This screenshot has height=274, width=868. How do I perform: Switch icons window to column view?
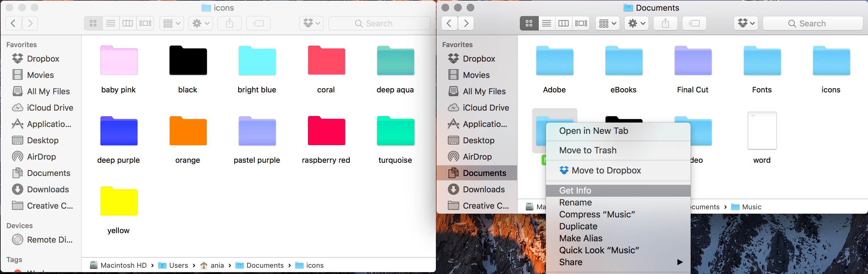click(128, 23)
